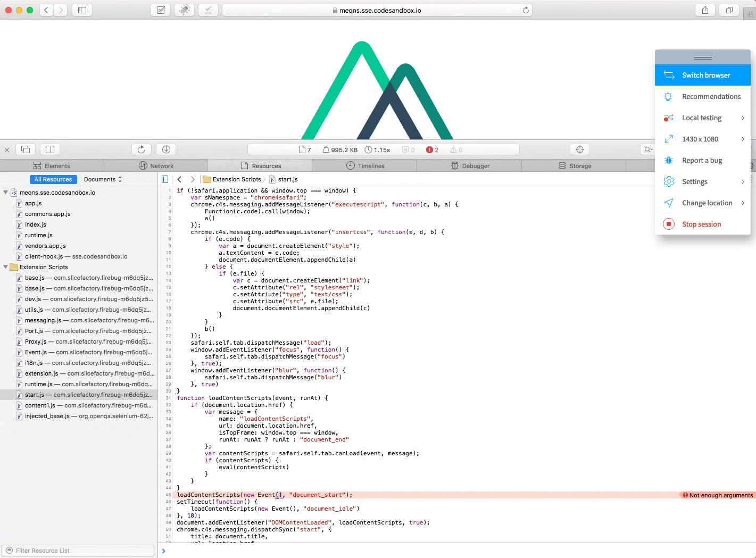The image size is (756, 558).
Task: Open the Storage tab
Action: [575, 166]
